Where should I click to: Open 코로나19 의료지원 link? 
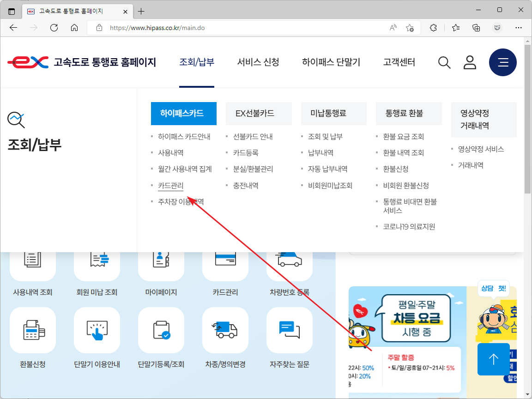click(x=409, y=227)
